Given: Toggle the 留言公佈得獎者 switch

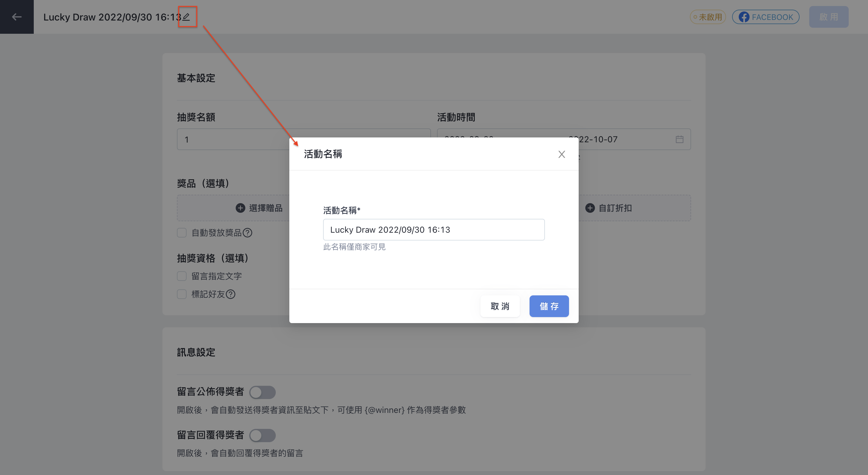Looking at the screenshot, I should (263, 392).
